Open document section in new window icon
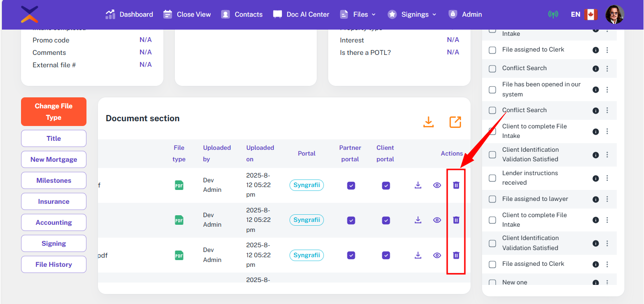Screen dimensions: 644x304 point(455,122)
